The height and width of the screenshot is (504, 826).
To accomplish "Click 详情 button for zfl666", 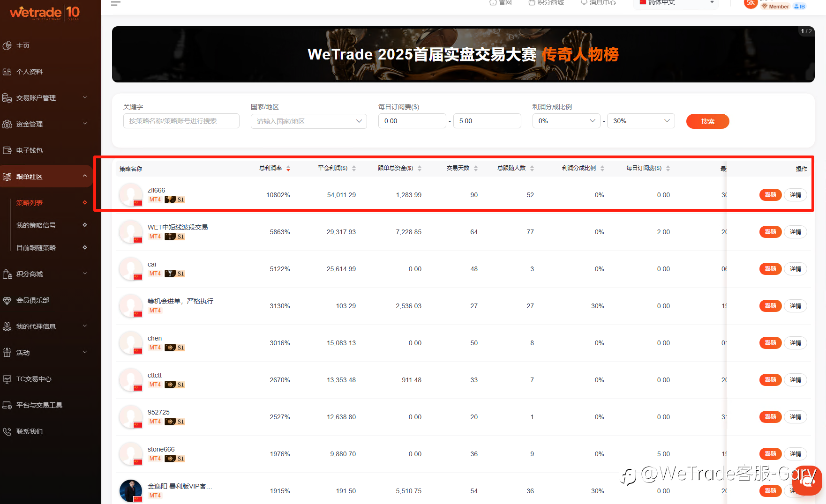I will [x=796, y=195].
